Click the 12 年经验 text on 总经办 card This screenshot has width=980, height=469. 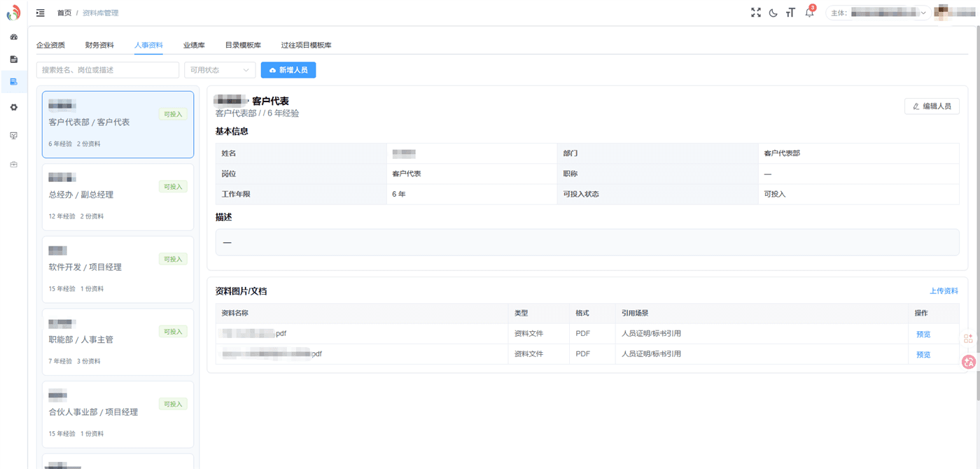[x=62, y=216]
